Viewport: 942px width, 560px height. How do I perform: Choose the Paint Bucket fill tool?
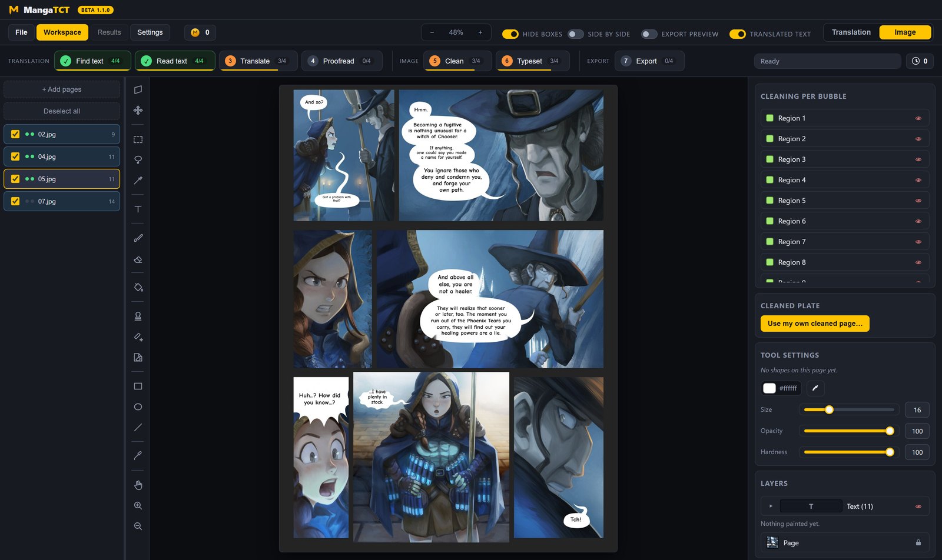(x=138, y=288)
